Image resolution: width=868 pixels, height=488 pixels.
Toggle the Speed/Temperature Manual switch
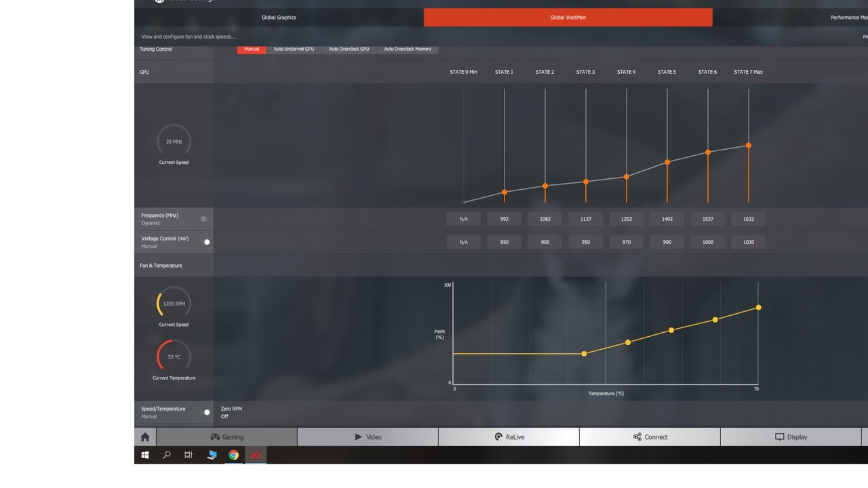click(x=205, y=412)
